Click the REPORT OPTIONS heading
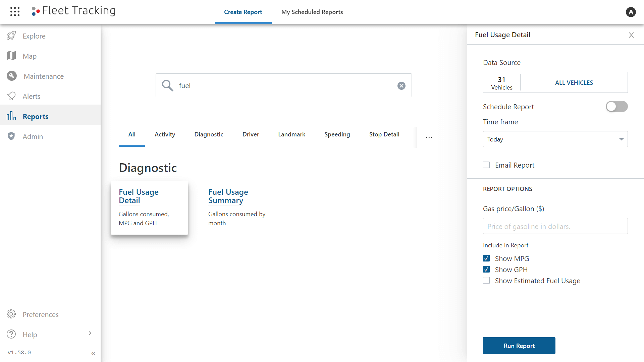Image resolution: width=644 pixels, height=362 pixels. pyautogui.click(x=507, y=189)
